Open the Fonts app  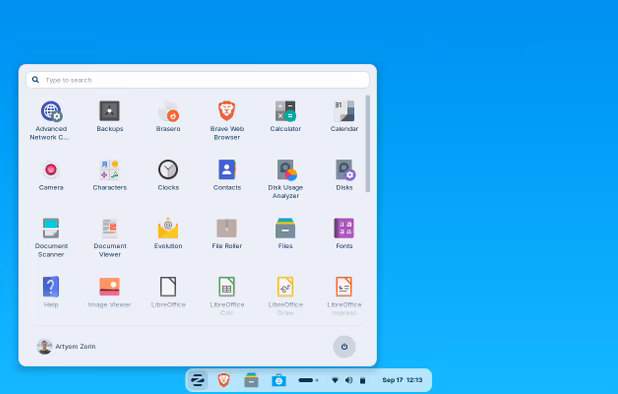coord(344,233)
